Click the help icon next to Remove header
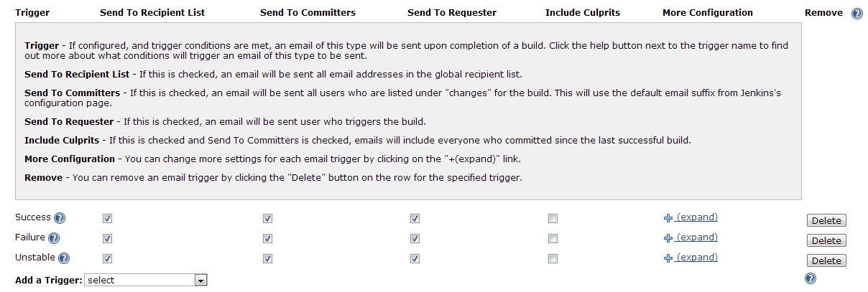The height and width of the screenshot is (292, 868). click(857, 14)
